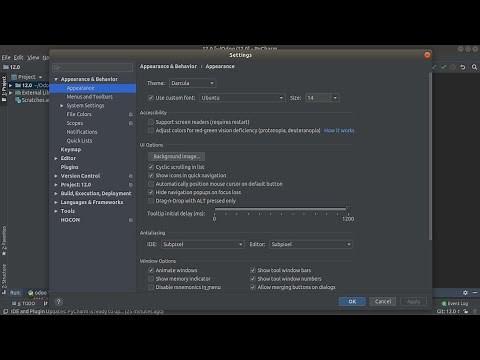Viewport: 480px width, 360px height.
Task: Toggle Use custom font checkbox
Action: click(151, 98)
